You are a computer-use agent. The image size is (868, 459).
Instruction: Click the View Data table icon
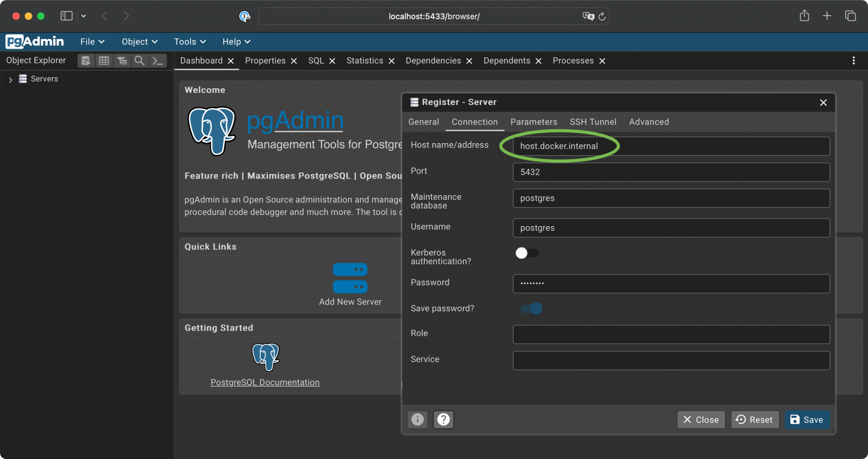(x=104, y=61)
